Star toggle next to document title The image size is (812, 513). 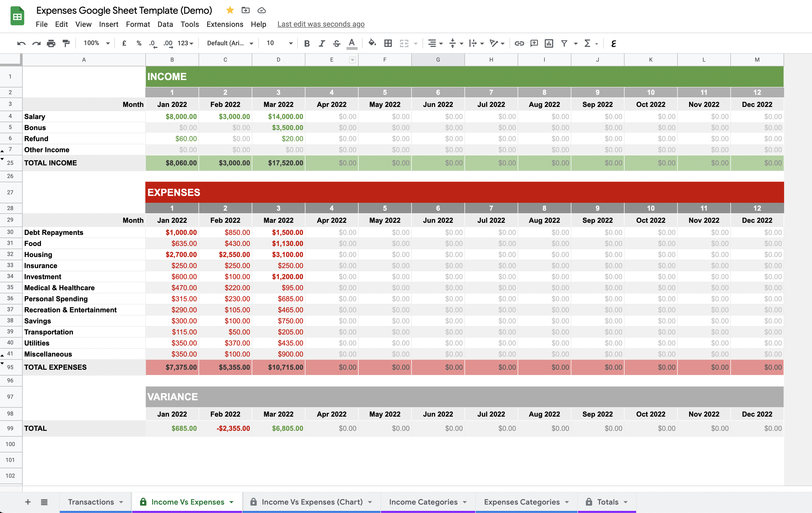(x=230, y=10)
